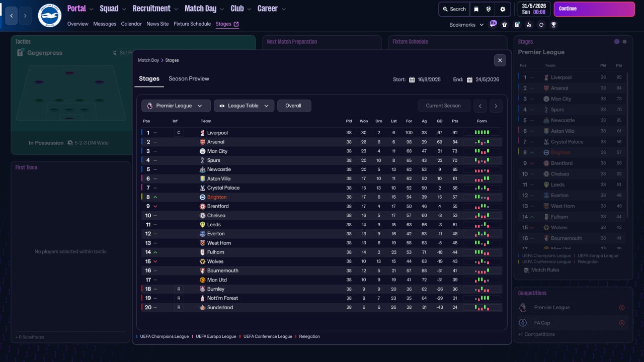Click the circular arrows shortcut icon
The width and height of the screenshot is (644, 362).
(541, 25)
